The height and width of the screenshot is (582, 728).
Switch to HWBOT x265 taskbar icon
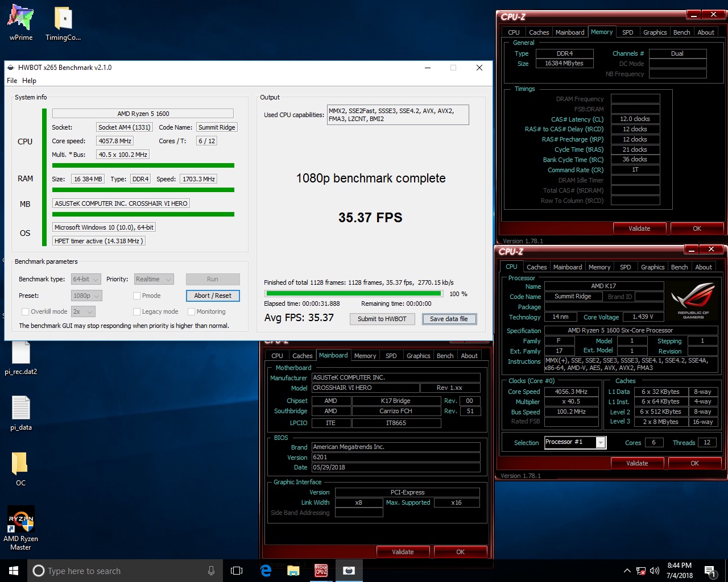tap(349, 571)
